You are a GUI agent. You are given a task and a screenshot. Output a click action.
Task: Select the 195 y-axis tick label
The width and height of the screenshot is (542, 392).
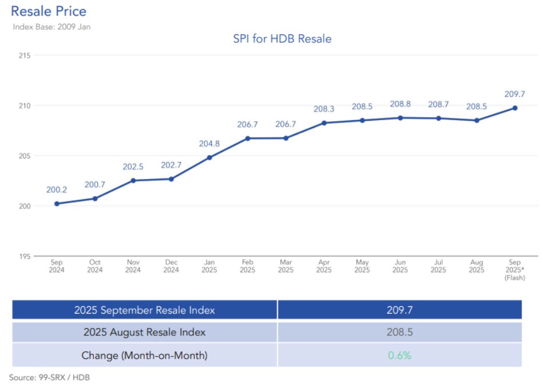pos(24,256)
